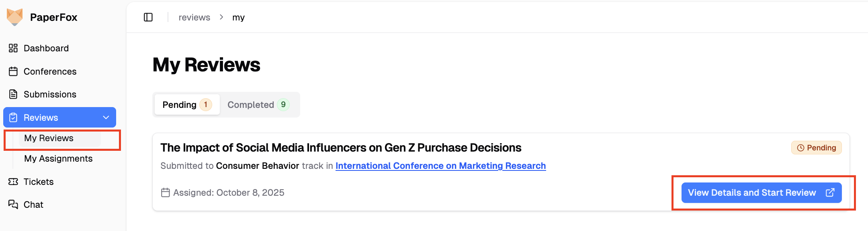
Task: Click the Reviews clipboard icon
Action: pos(13,118)
